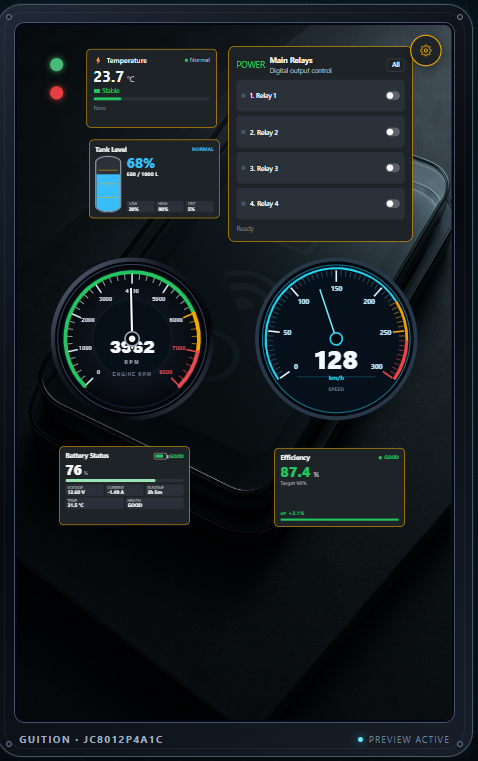Screen dimensions: 478x761
Task: Click the Battery Status level bar
Action: (x=125, y=480)
